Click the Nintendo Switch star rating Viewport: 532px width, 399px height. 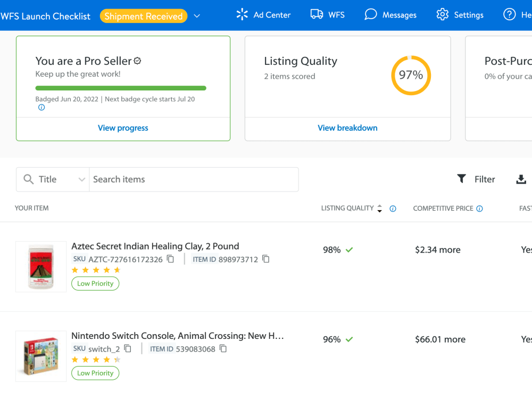click(96, 360)
